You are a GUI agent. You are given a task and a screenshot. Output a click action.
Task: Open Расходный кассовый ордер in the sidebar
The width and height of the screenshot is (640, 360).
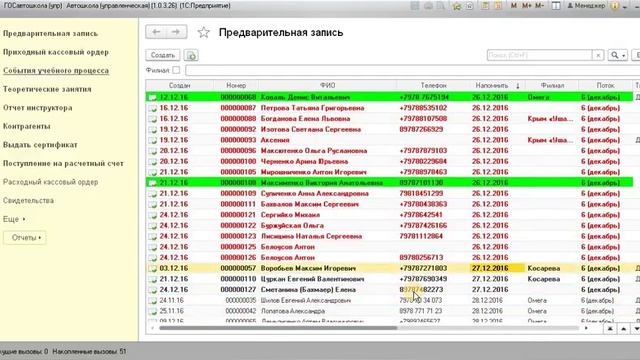50,182
